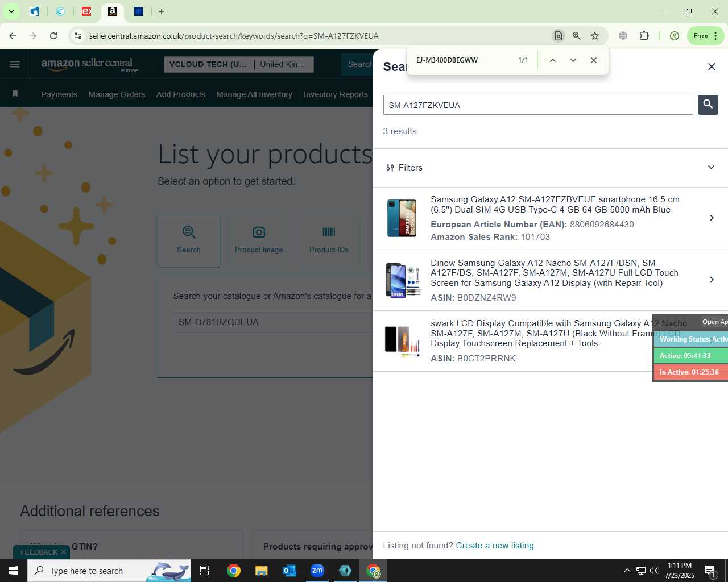Click the Dinow LCD screen product thumbnail

point(402,280)
